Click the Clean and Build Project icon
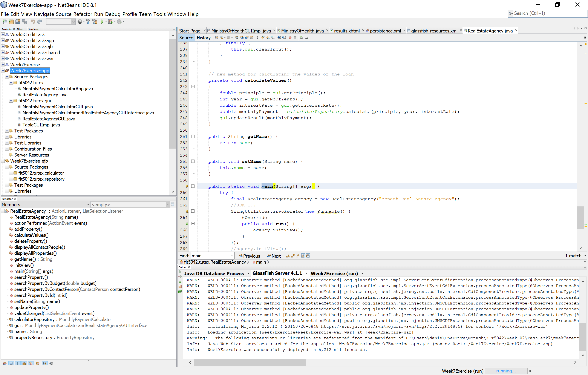 [95, 22]
